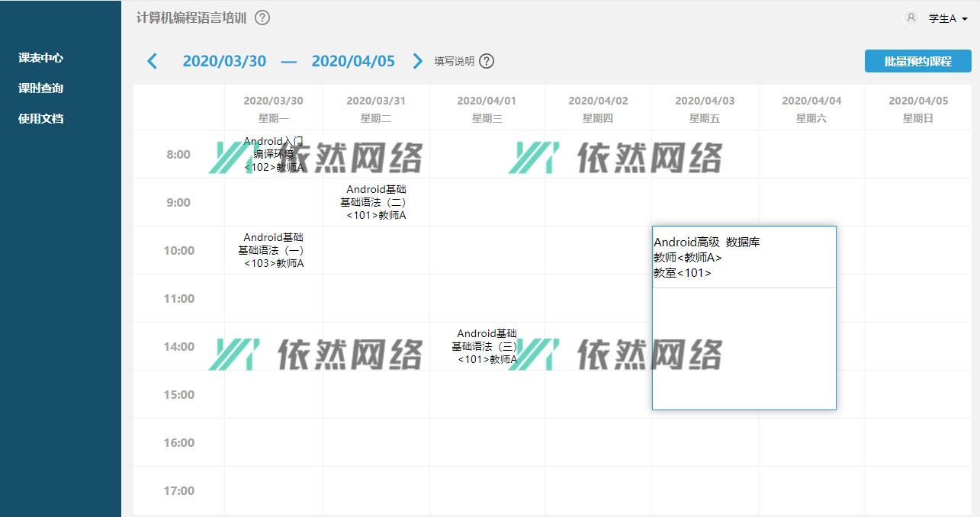Image resolution: width=980 pixels, height=517 pixels.
Task: Open 课表中心 in the sidebar
Action: pyautogui.click(x=41, y=58)
